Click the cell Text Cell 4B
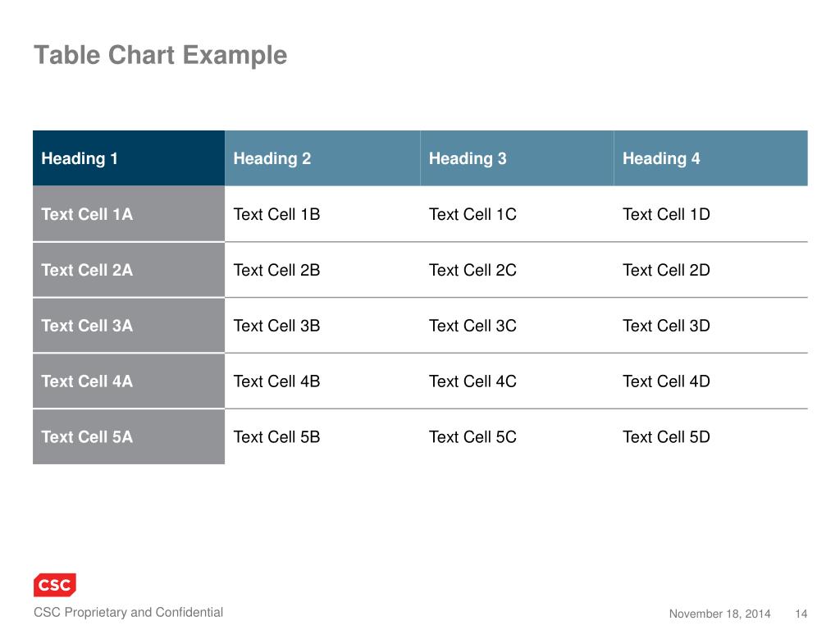Viewport: 840px width, 630px height. 322,381
